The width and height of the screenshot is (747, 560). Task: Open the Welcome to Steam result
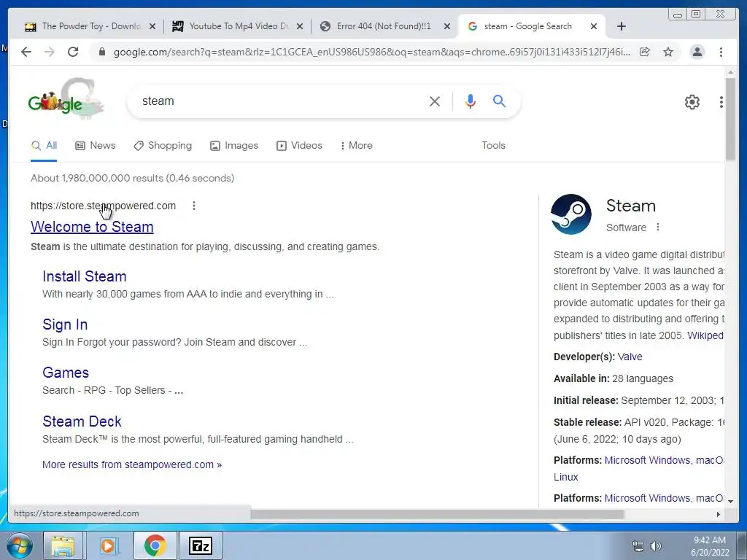click(92, 227)
